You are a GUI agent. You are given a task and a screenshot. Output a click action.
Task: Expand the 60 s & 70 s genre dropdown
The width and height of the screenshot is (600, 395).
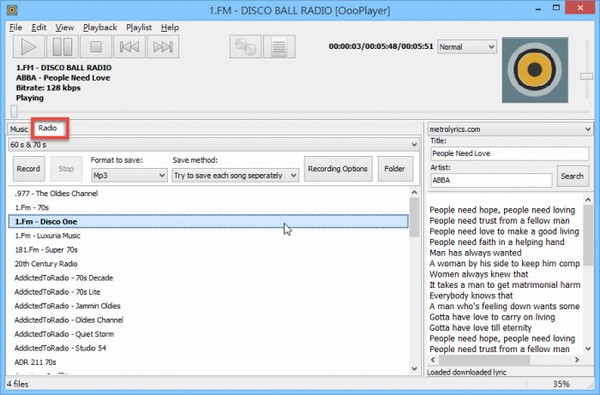tap(214, 145)
